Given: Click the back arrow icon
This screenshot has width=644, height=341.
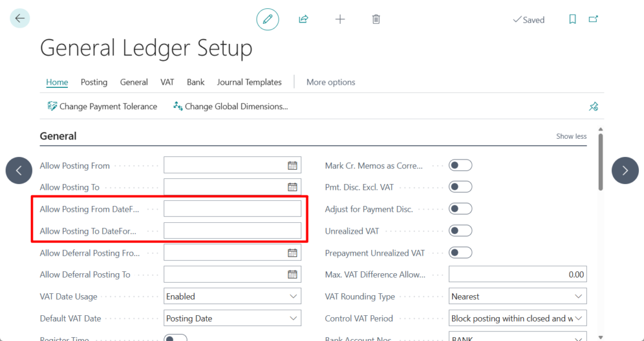Looking at the screenshot, I should 20,19.
